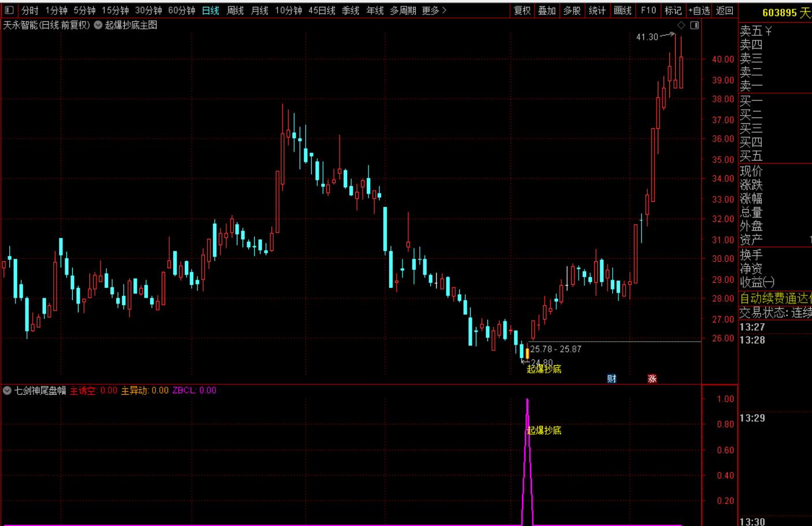812x526 pixels.
Task: Click the ¥ icon next to 卖五
Action: point(768,31)
